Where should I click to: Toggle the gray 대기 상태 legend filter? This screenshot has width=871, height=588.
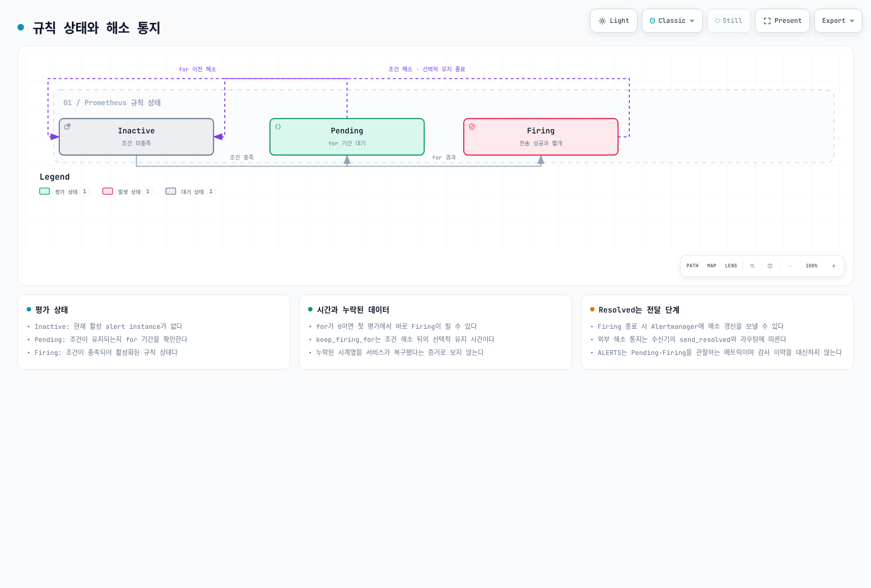click(190, 191)
